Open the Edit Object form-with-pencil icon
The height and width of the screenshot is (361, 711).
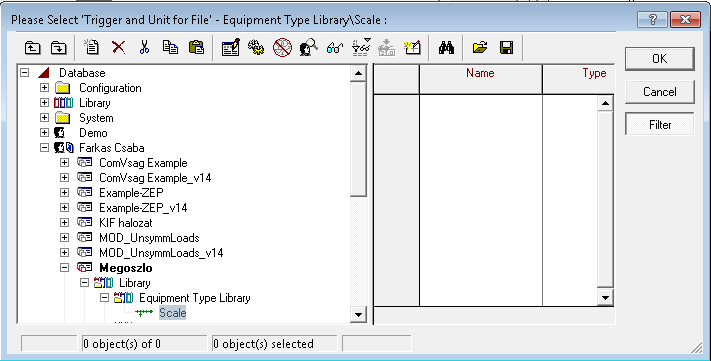pos(231,48)
